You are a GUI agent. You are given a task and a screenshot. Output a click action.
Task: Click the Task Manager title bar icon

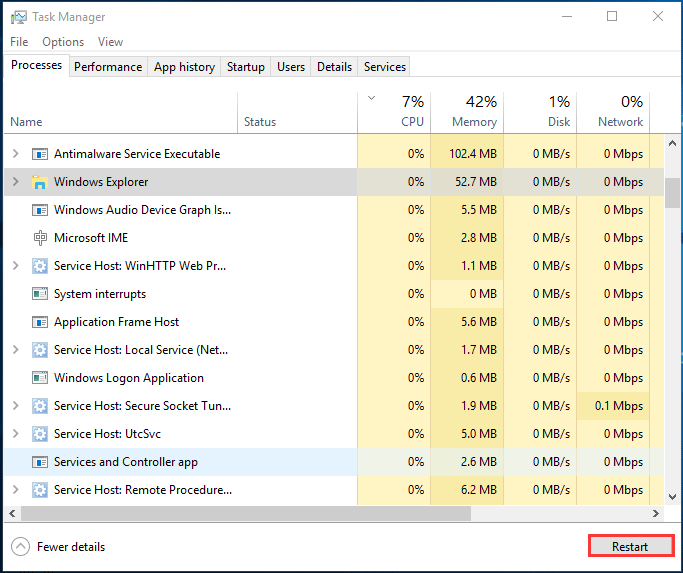click(x=18, y=17)
